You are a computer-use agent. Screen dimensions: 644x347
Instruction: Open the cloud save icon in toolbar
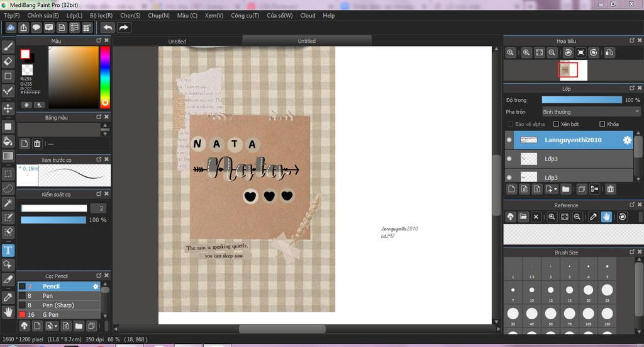coord(11,28)
